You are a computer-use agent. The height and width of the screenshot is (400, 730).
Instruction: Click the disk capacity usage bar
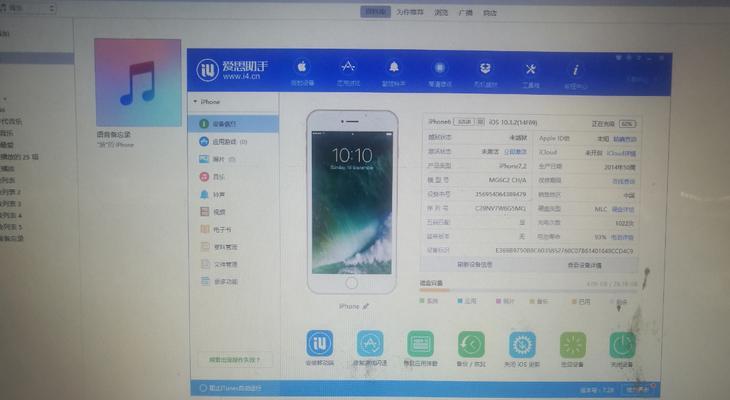tap(528, 291)
